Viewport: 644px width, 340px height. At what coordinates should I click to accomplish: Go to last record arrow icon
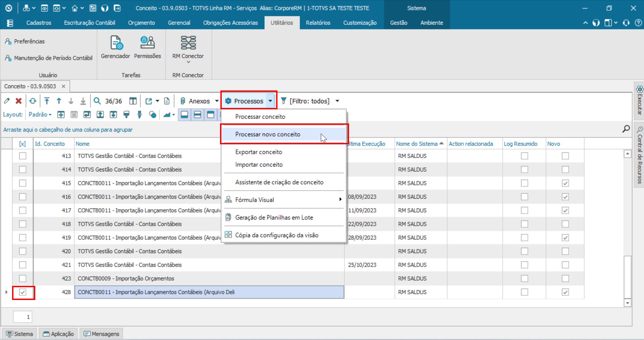(x=83, y=101)
